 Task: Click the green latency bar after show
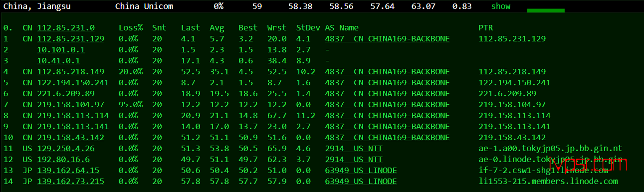[x=546, y=10]
